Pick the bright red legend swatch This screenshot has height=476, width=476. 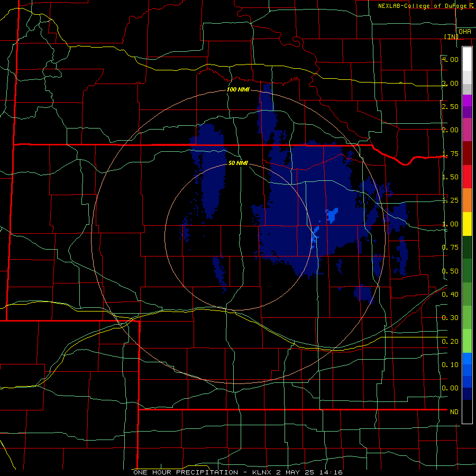coord(467,177)
